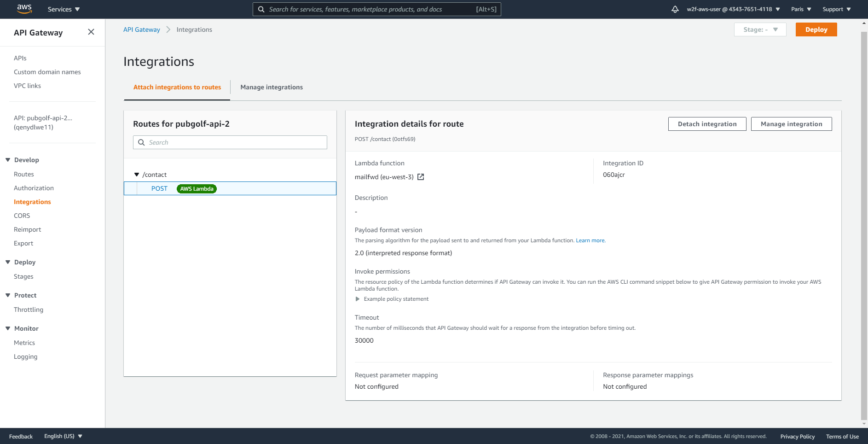
Task: Open mailfwd Lambda function external link icon
Action: [421, 177]
